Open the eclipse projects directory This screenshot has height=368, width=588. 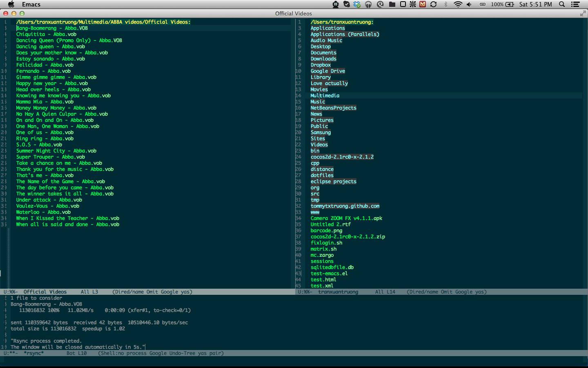(x=333, y=182)
